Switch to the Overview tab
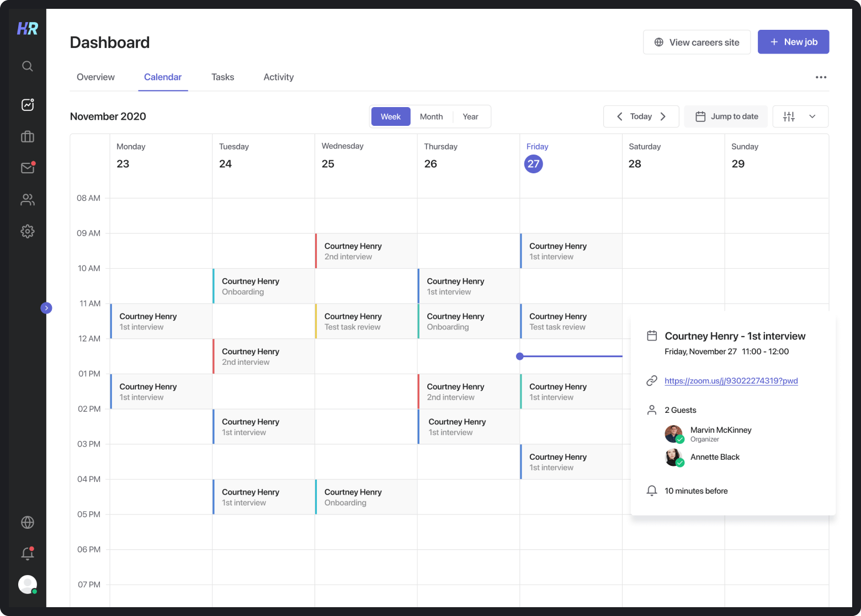This screenshot has height=616, width=861. (95, 77)
